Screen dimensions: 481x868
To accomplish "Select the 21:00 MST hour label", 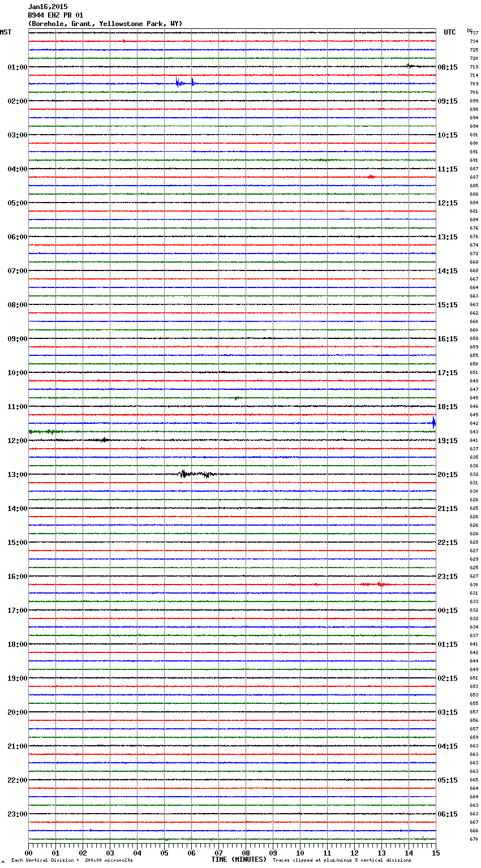I will click(18, 746).
